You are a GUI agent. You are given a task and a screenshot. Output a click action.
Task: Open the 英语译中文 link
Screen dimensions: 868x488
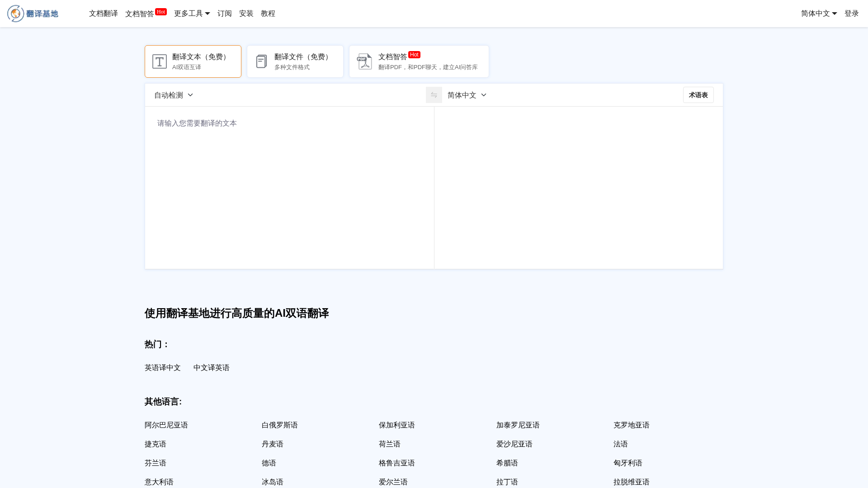pos(162,368)
